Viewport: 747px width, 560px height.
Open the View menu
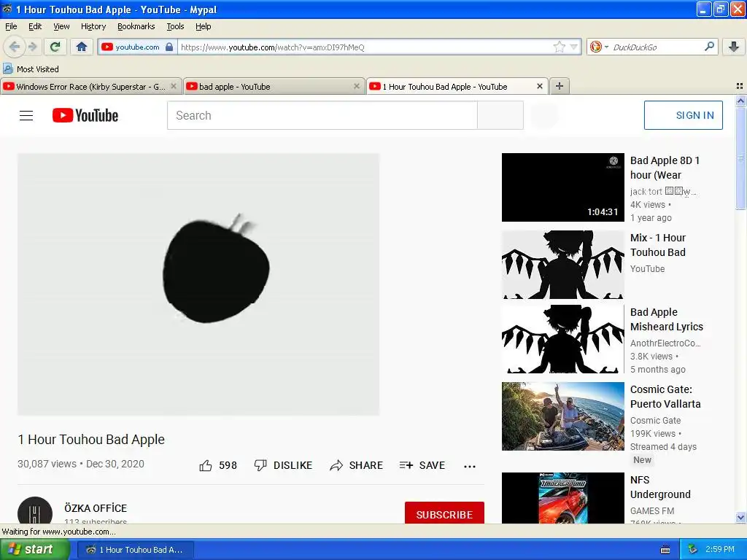tap(61, 26)
